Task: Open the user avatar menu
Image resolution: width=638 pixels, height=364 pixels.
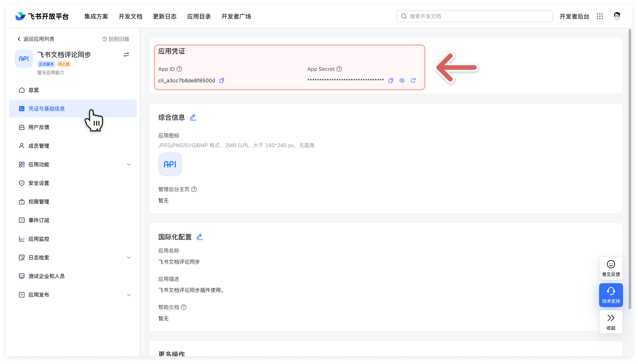Action: 617,16
